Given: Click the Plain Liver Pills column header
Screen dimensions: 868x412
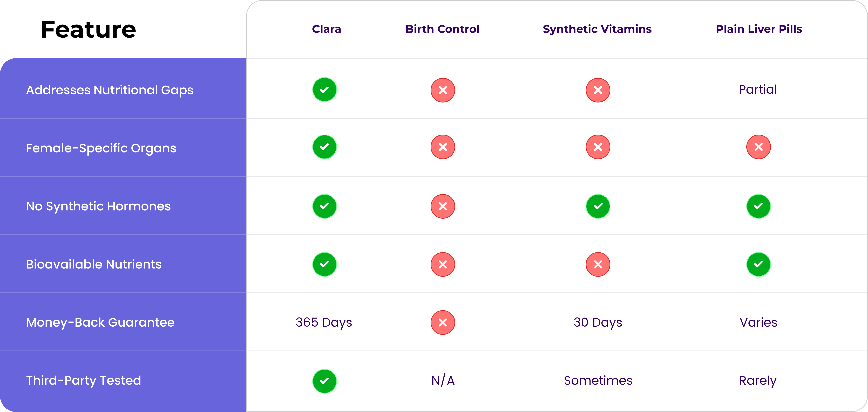Looking at the screenshot, I should [x=759, y=29].
